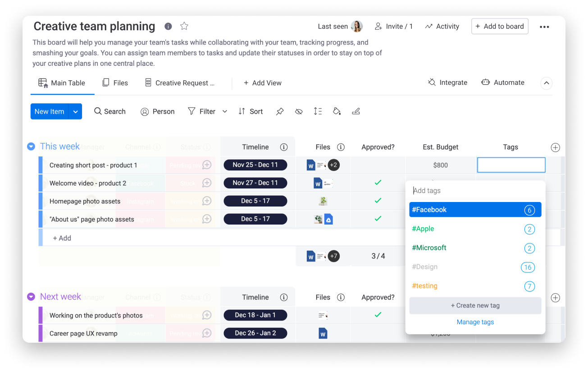The image size is (588, 372).
Task: Star the Creative team planning board
Action: coord(184,26)
